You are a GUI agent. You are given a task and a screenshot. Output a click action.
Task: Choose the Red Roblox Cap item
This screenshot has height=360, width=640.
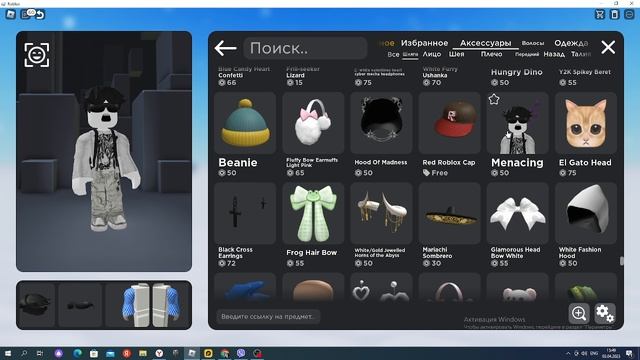pyautogui.click(x=449, y=123)
